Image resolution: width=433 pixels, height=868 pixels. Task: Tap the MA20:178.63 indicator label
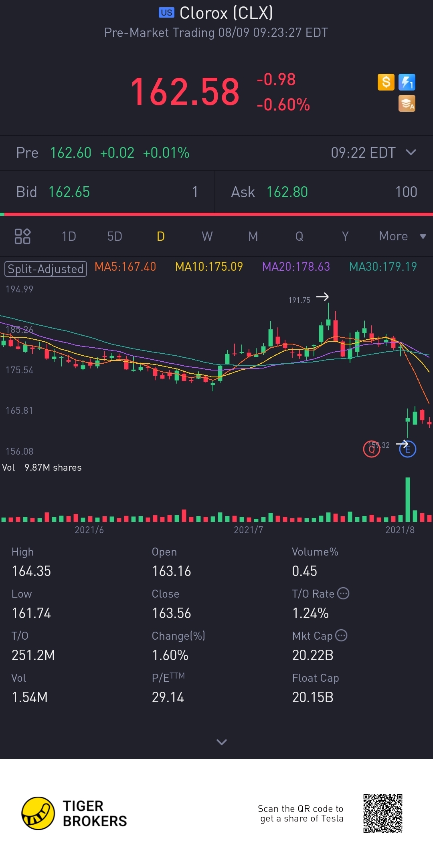[296, 267]
